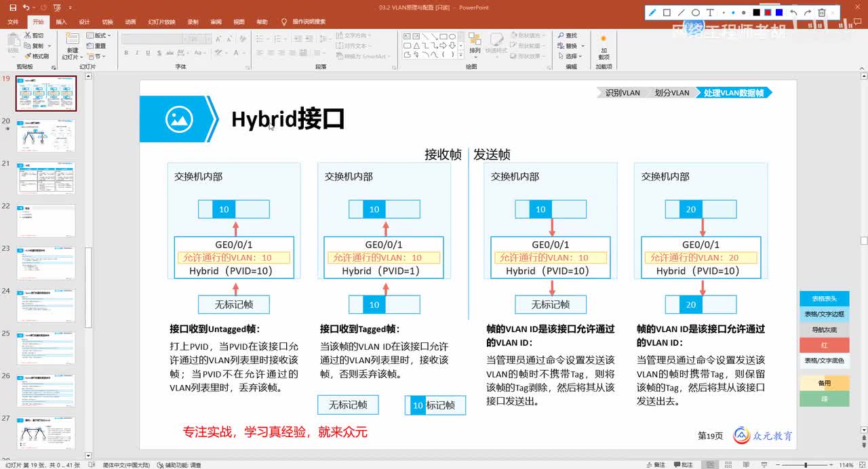This screenshot has height=469, width=868.
Task: Select largest pen thickness dot
Action: click(x=743, y=12)
